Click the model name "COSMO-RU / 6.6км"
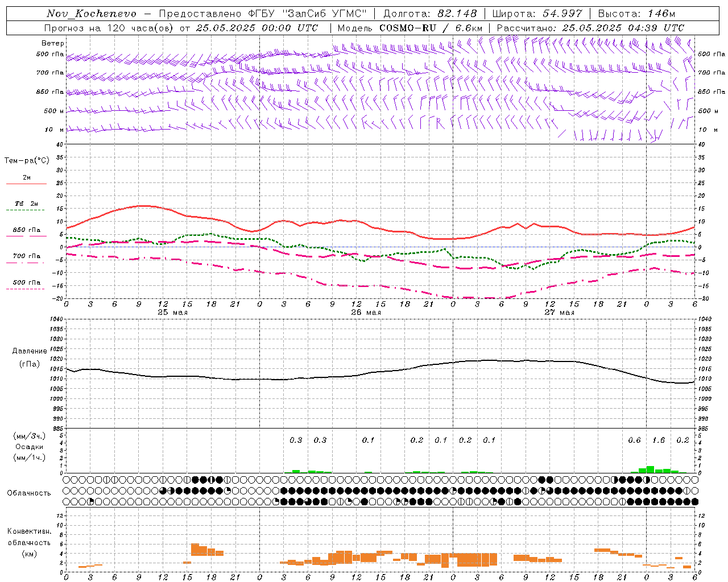728x582 pixels. (431, 28)
